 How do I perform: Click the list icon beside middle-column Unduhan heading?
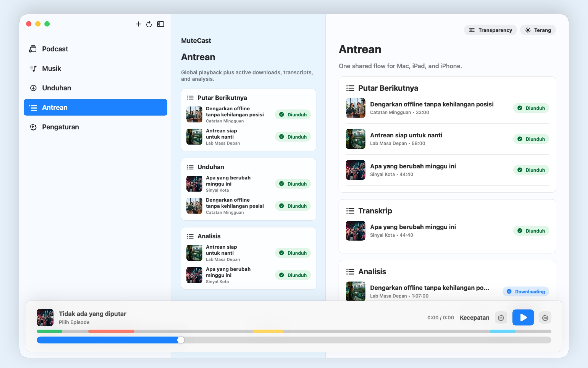[190, 167]
